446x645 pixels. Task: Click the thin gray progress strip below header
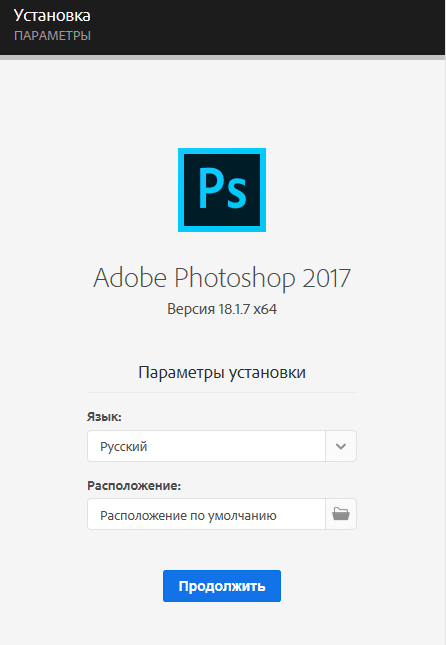223,58
